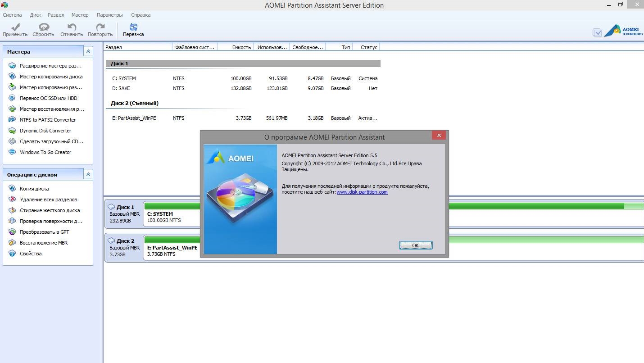Open Мастер восстановления раздела icon
The image size is (644, 363).
click(12, 109)
